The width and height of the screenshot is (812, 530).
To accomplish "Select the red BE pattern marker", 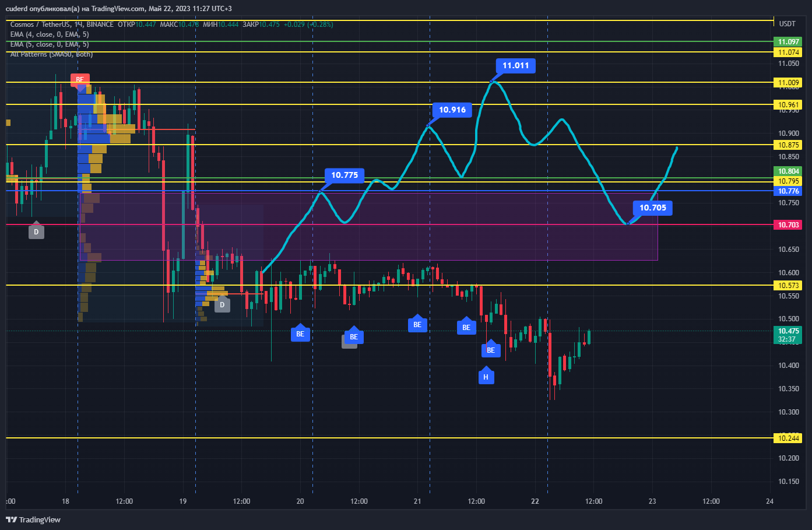I will (x=80, y=80).
